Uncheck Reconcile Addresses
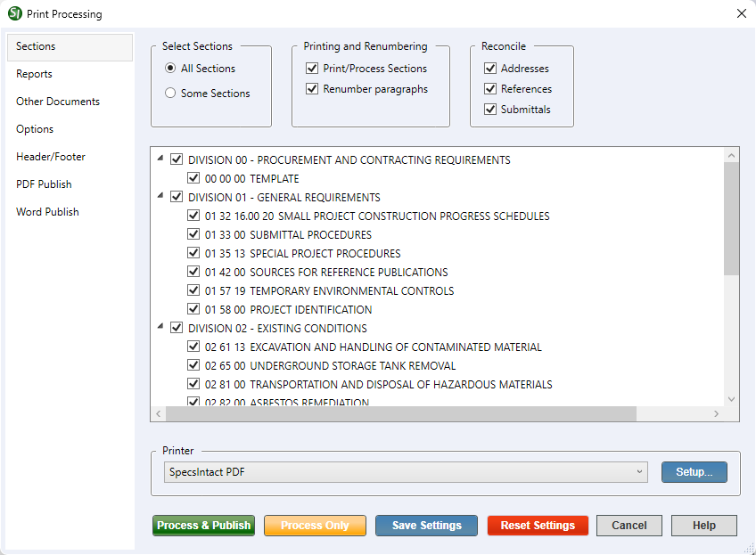Viewport: 756px width, 555px height. 490,68
